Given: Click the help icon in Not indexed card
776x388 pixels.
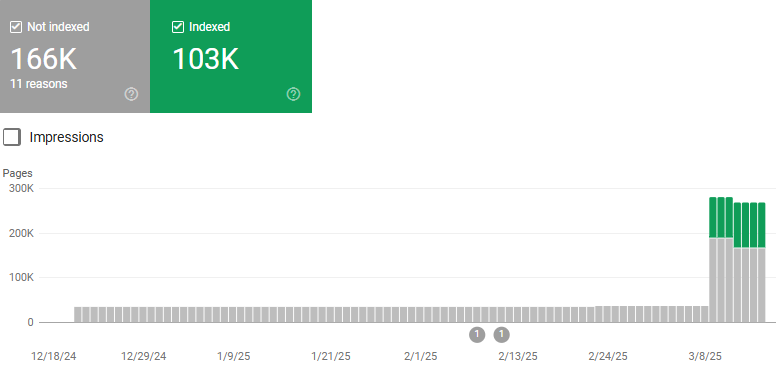Looking at the screenshot, I should pyautogui.click(x=131, y=94).
